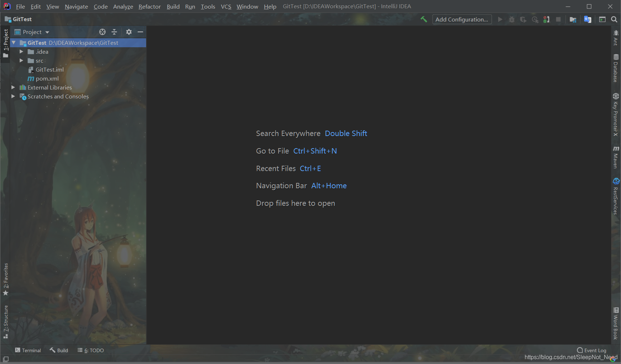This screenshot has width=621, height=364.
Task: Click the Stop square icon
Action: (x=558, y=19)
